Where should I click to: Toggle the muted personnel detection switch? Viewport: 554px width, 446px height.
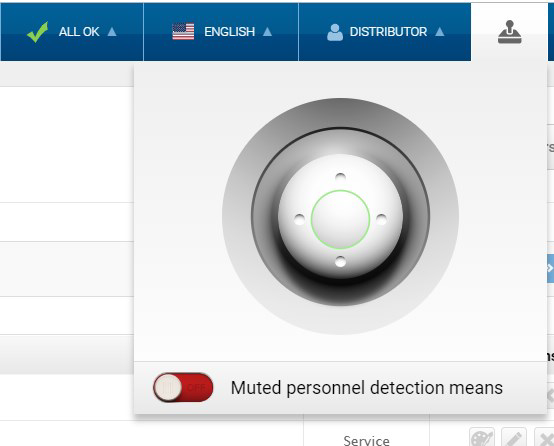pos(183,387)
